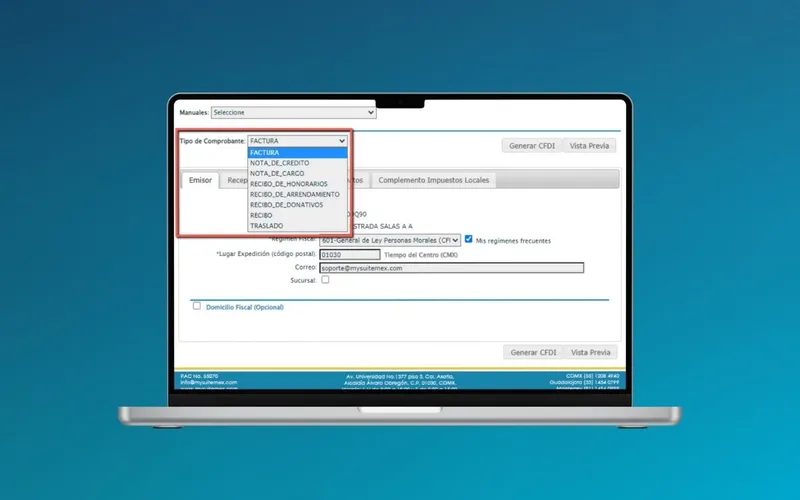The width and height of the screenshot is (800, 500).
Task: Click bottom Vista Previa button
Action: pyautogui.click(x=590, y=352)
